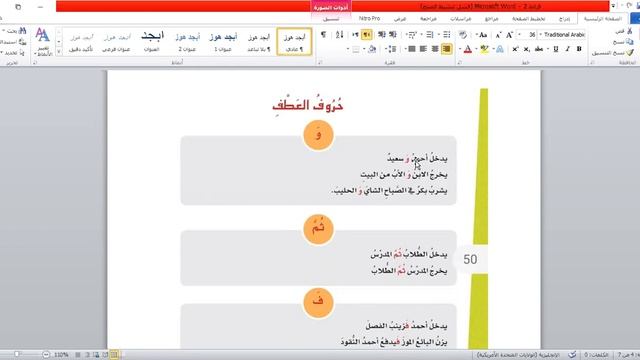Apply the عادي Normal style

pyautogui.click(x=294, y=41)
